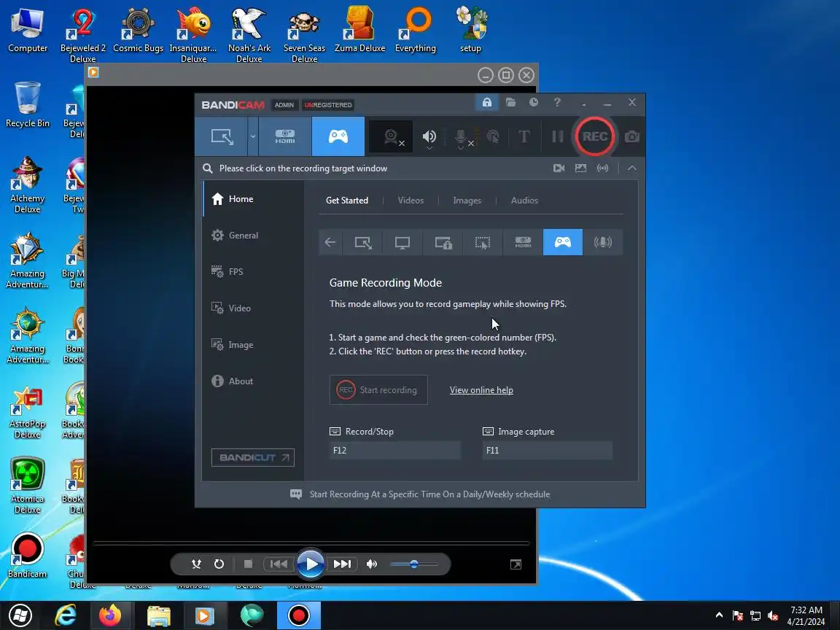
Task: Open the scheduled recording clock icon
Action: [x=534, y=102]
